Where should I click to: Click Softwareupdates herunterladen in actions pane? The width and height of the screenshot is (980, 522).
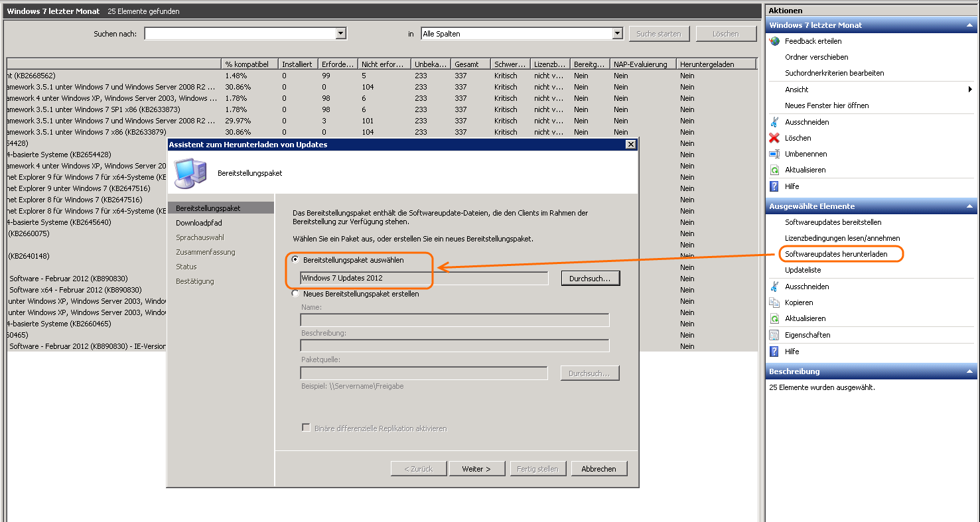click(x=836, y=254)
